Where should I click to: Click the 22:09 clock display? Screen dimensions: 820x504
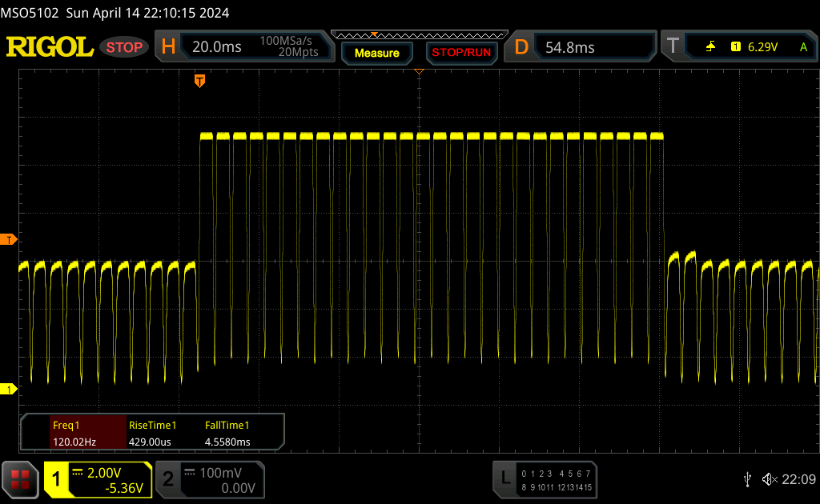click(x=798, y=479)
